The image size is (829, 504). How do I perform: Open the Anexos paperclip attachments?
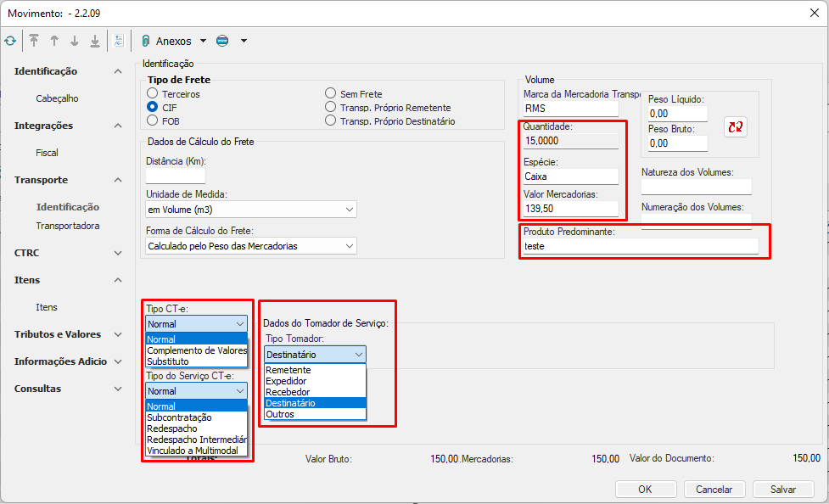[166, 41]
